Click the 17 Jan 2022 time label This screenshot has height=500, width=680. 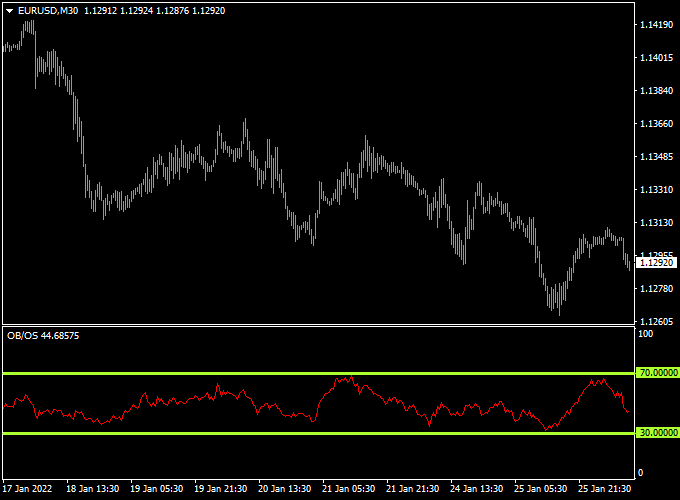click(x=27, y=489)
